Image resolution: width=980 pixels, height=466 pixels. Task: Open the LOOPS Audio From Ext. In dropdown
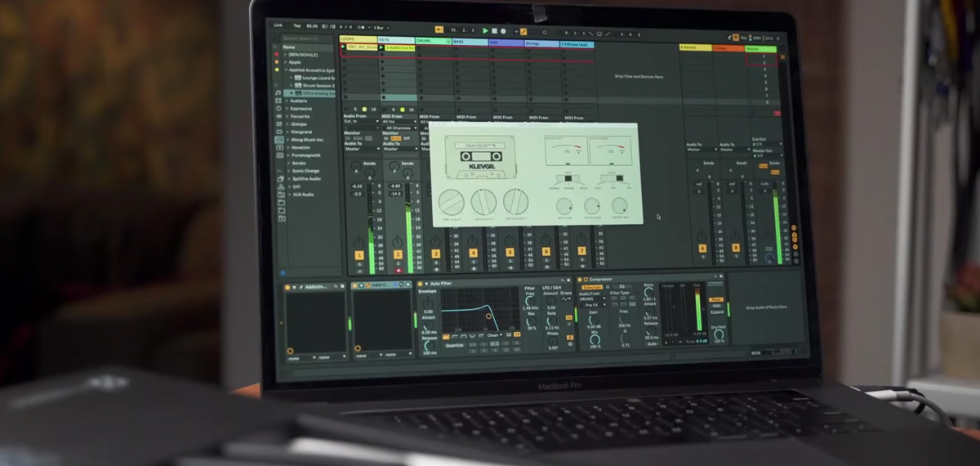click(x=361, y=122)
